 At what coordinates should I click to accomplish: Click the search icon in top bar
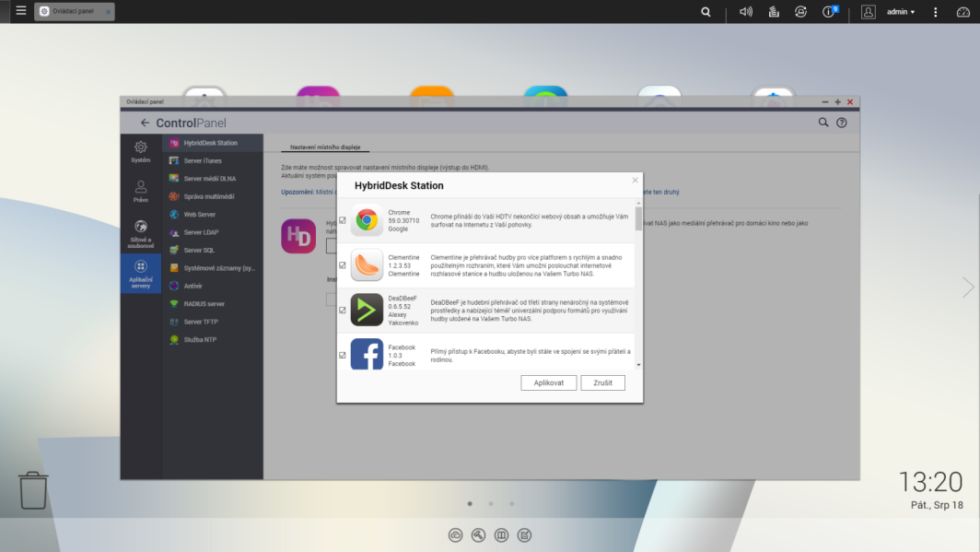pos(706,12)
